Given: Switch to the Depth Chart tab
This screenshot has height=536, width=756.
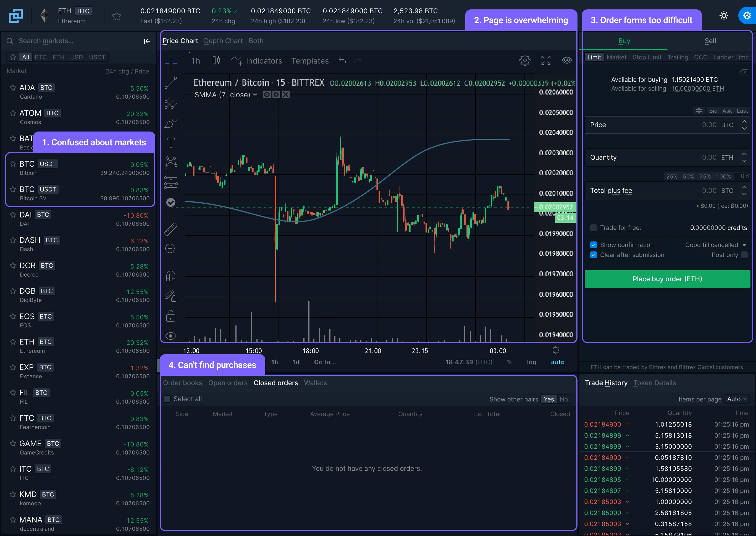Looking at the screenshot, I should 223,41.
